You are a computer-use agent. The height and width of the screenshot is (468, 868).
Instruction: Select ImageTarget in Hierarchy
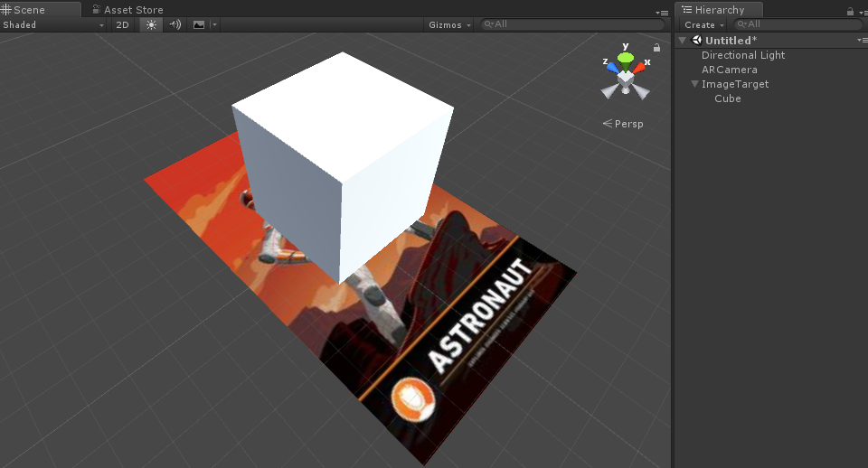click(x=734, y=84)
